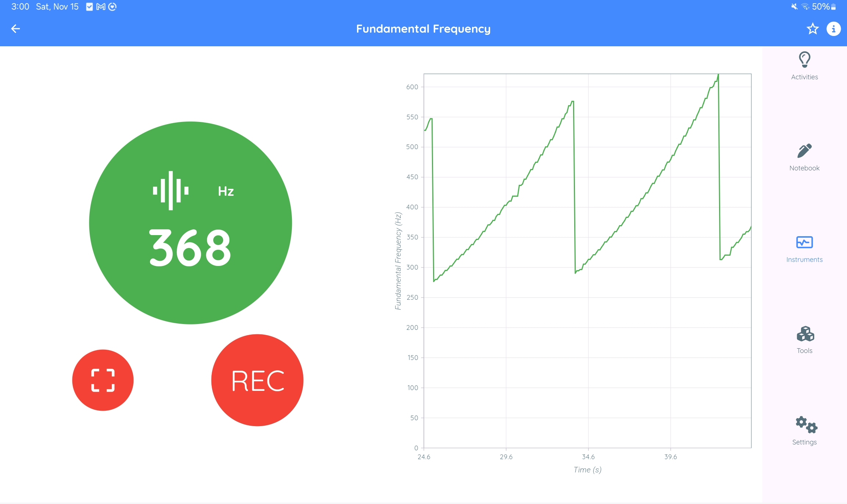This screenshot has height=504, width=847.
Task: Open the Tools cubes icon
Action: (804, 340)
